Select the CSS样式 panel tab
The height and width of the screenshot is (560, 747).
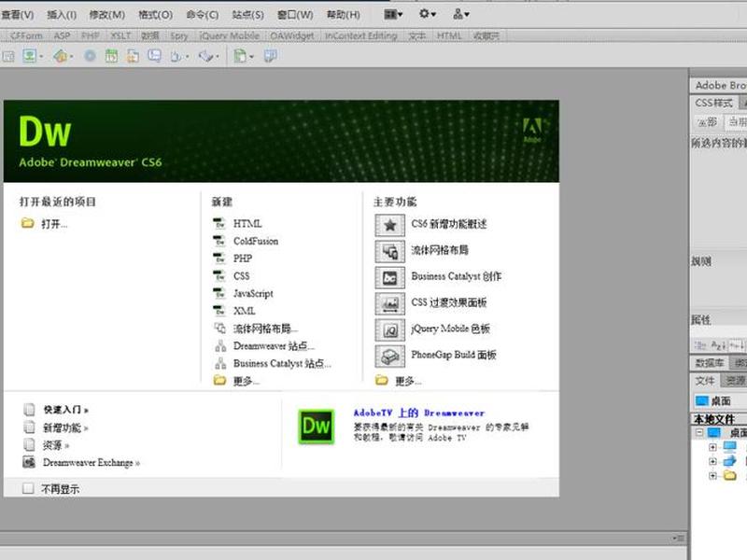[713, 103]
